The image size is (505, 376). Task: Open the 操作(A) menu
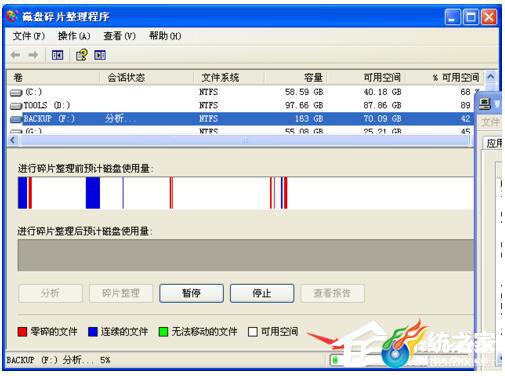[74, 36]
